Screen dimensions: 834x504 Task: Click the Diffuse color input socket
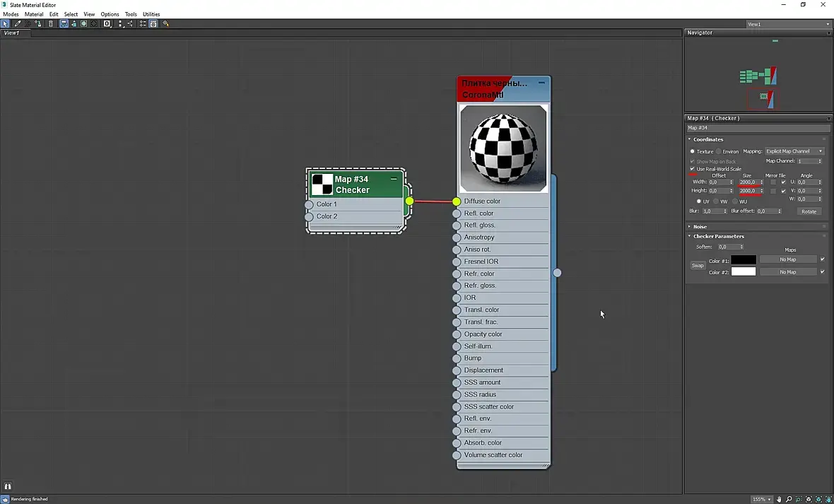click(457, 201)
